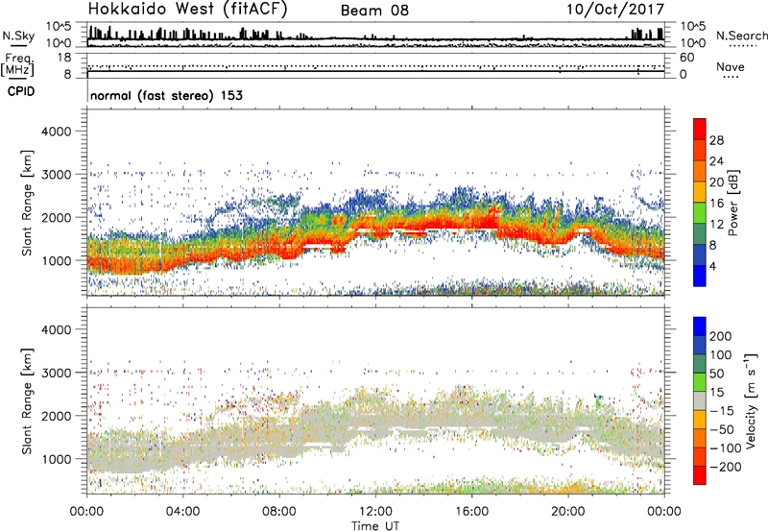
Task: Click the 'Hokkaido West (fitACF)' plot title
Action: pyautogui.click(x=187, y=9)
